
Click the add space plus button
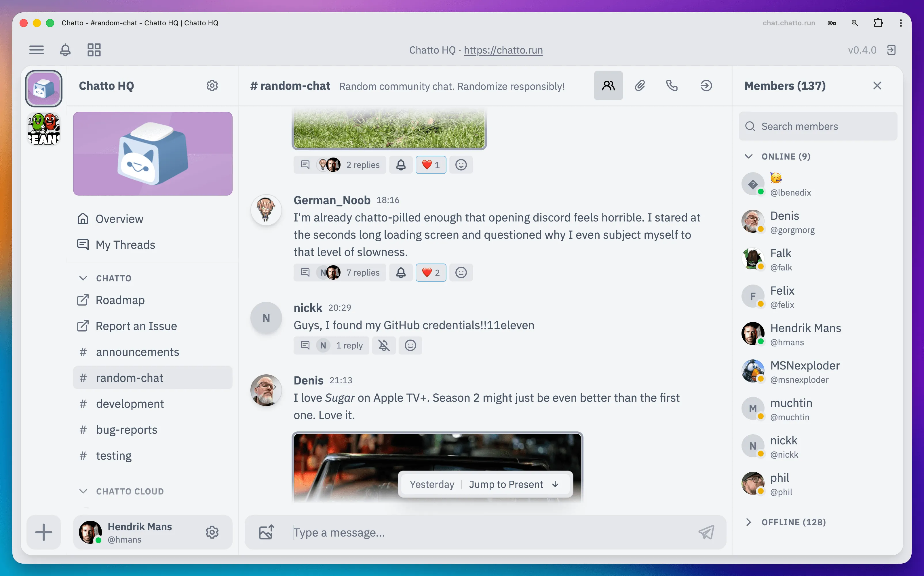pyautogui.click(x=44, y=533)
